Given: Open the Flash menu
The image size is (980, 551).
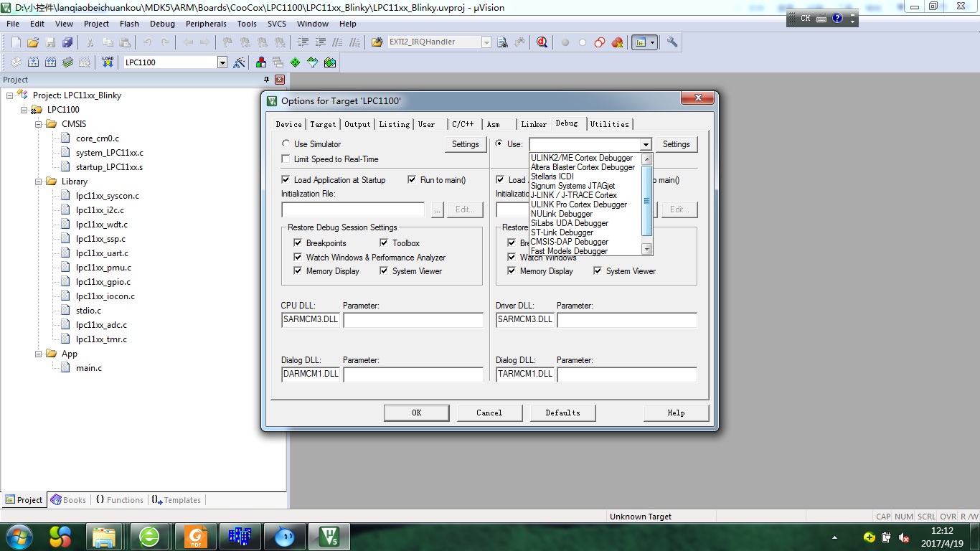Looking at the screenshot, I should (130, 24).
